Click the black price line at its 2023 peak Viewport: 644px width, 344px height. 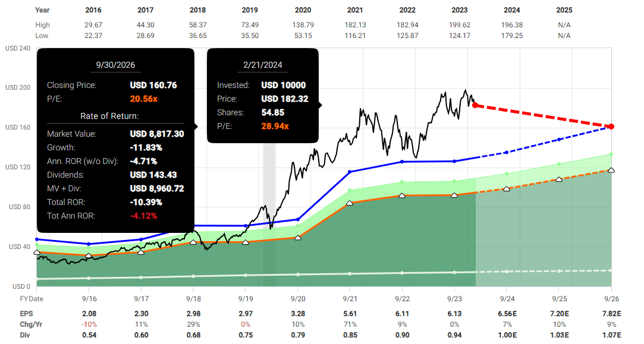466,89
